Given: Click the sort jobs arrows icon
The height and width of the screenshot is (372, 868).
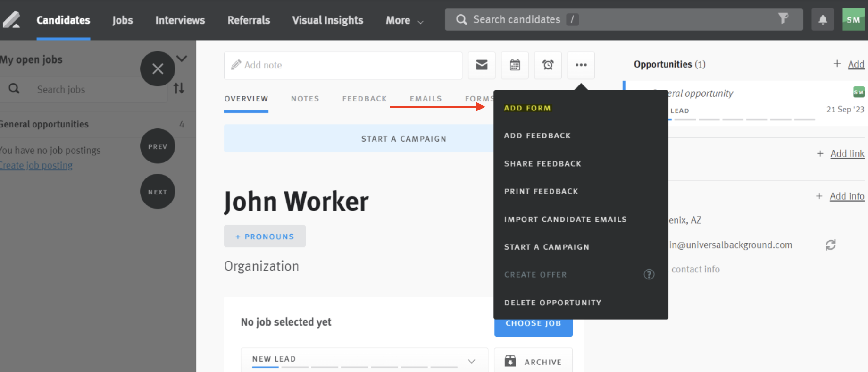Looking at the screenshot, I should pos(179,89).
